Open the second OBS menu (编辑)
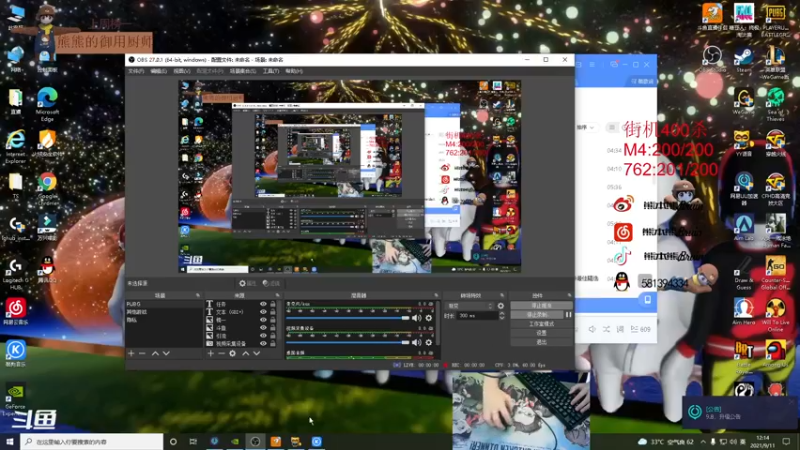Image resolution: width=800 pixels, height=450 pixels. coord(159,71)
